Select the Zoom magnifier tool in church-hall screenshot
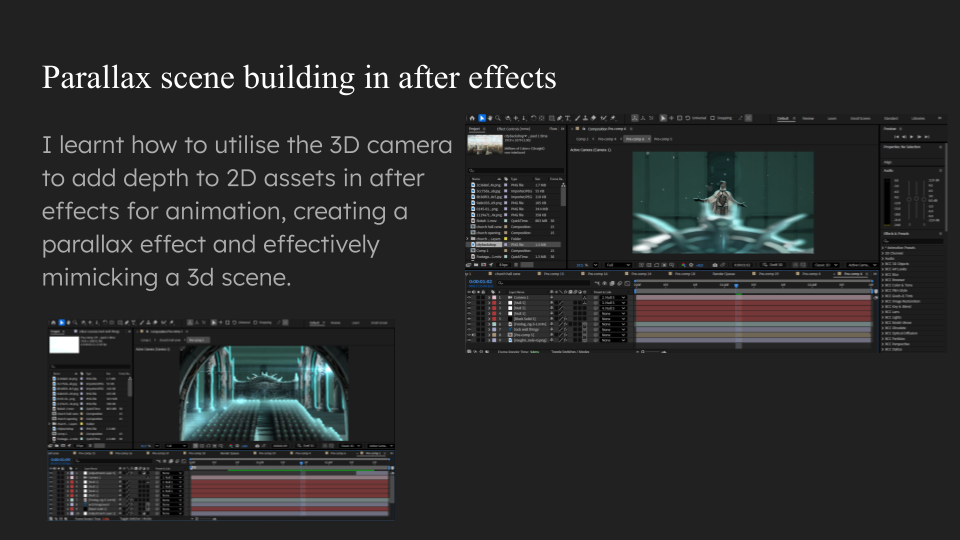The image size is (960, 540). [75, 323]
